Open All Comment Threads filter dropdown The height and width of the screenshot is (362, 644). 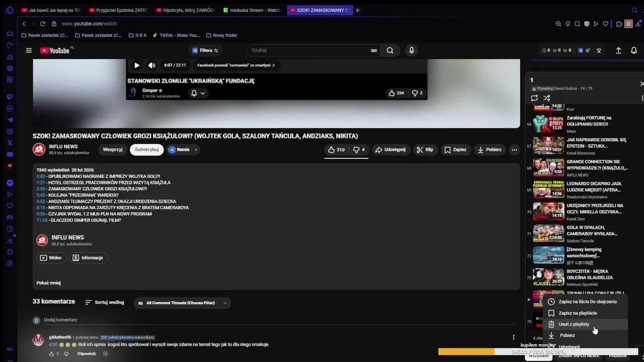click(183, 303)
